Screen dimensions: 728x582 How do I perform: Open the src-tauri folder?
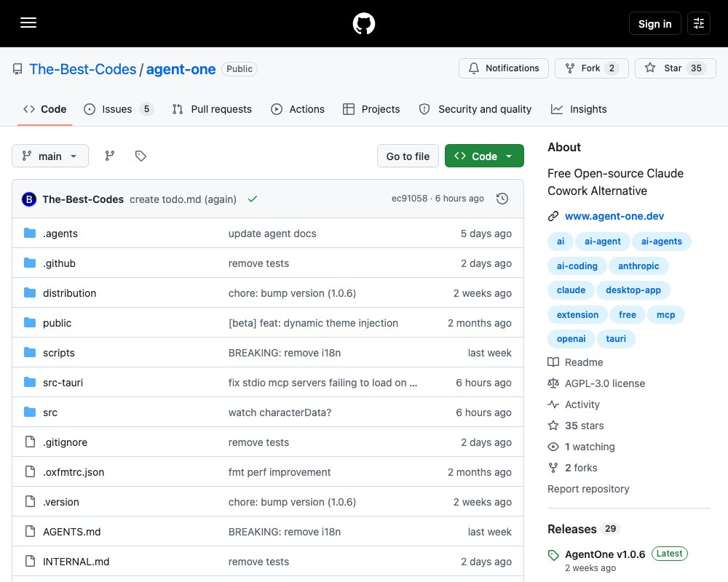click(63, 383)
